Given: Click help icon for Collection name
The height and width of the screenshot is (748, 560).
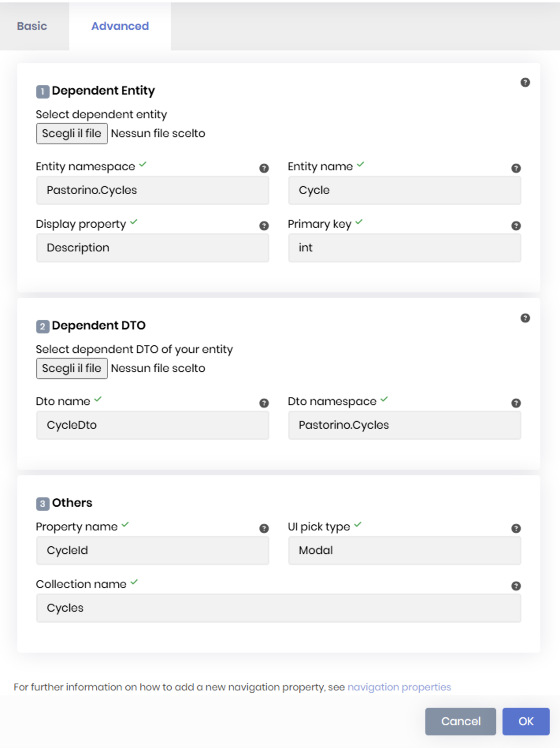Looking at the screenshot, I should [x=516, y=586].
